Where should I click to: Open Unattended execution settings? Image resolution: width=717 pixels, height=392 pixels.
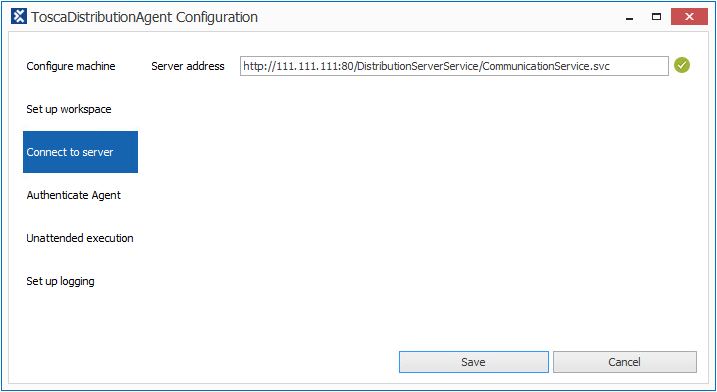pos(80,238)
